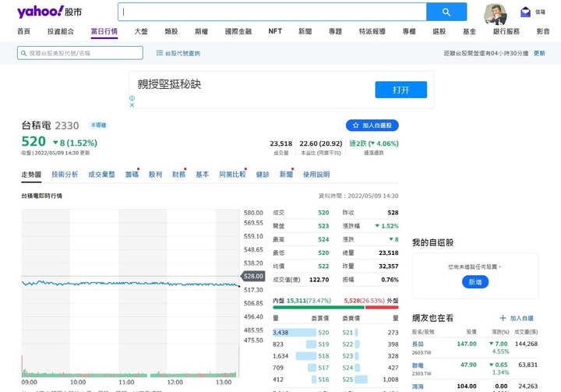Screen dimensions: 561x392
Task: Switch to 股利 tab
Action: coord(155,175)
